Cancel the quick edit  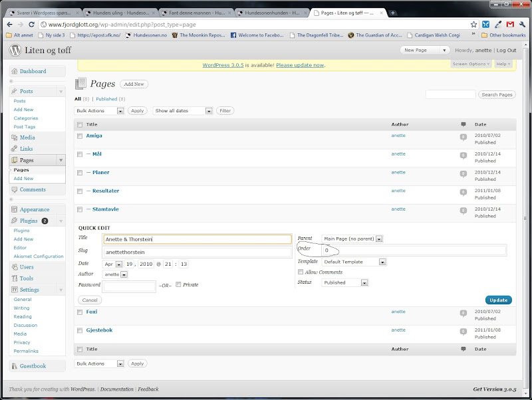click(x=90, y=300)
